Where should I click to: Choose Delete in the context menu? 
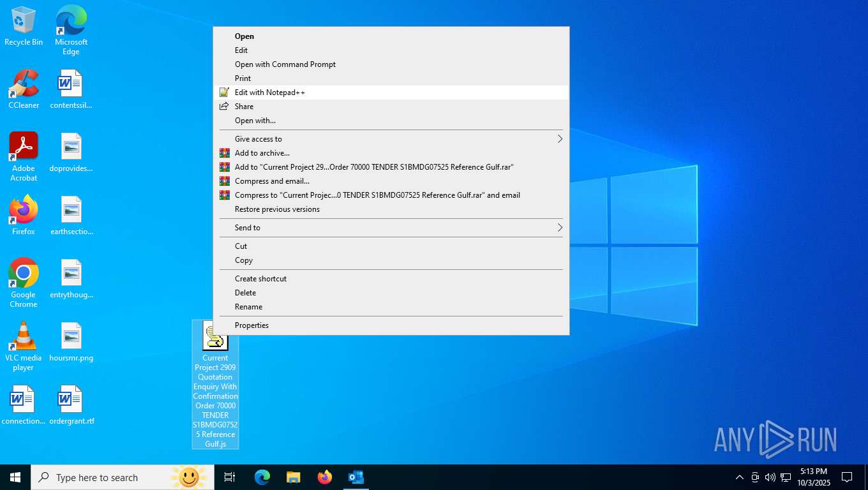click(x=391, y=293)
